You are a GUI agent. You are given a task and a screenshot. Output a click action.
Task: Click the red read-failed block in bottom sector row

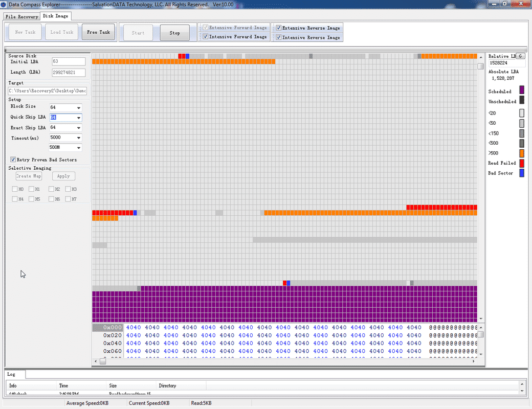[x=284, y=283]
